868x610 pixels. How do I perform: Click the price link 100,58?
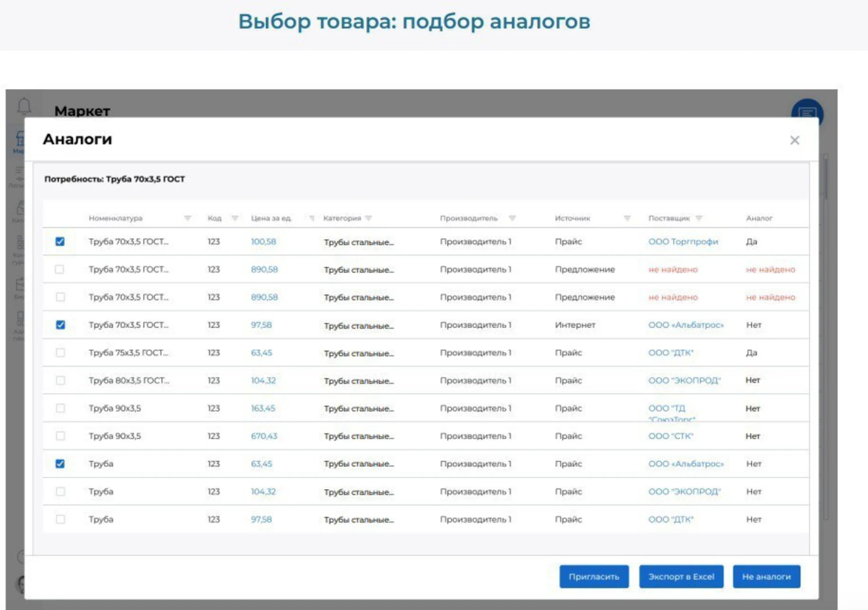[263, 242]
